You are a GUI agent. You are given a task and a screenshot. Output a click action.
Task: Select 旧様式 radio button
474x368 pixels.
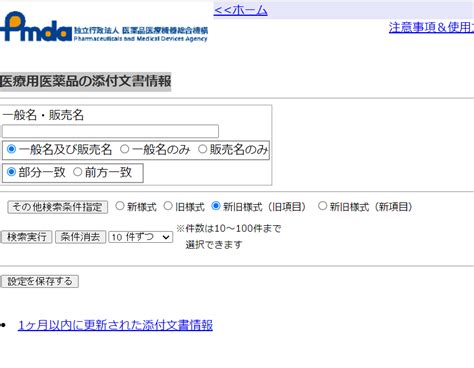[168, 206]
